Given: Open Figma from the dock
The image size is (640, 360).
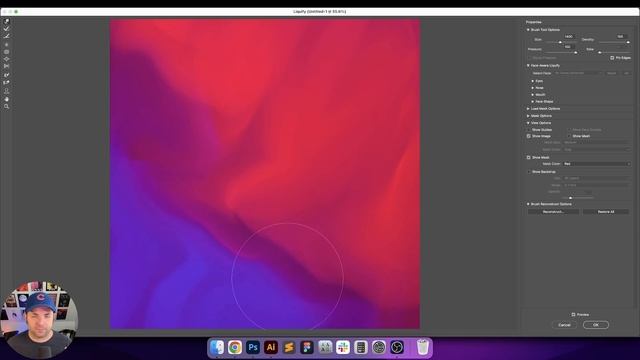Looking at the screenshot, I should click(307, 347).
